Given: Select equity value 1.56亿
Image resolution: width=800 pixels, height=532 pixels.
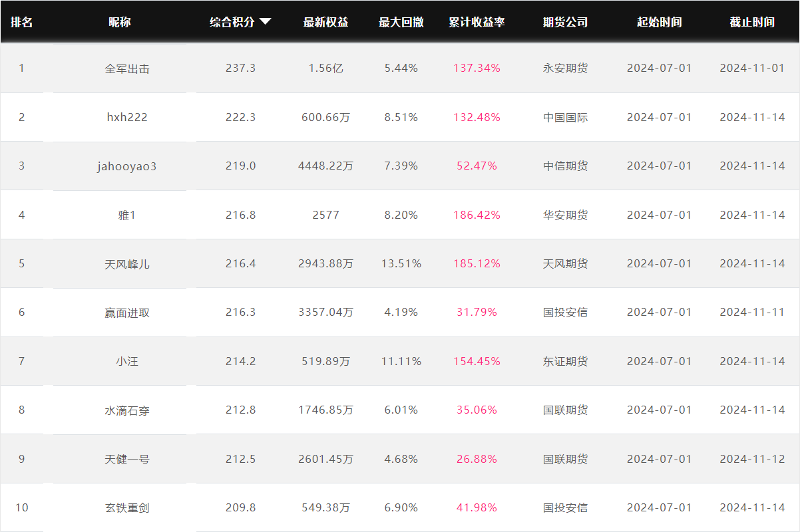Looking at the screenshot, I should [326, 68].
